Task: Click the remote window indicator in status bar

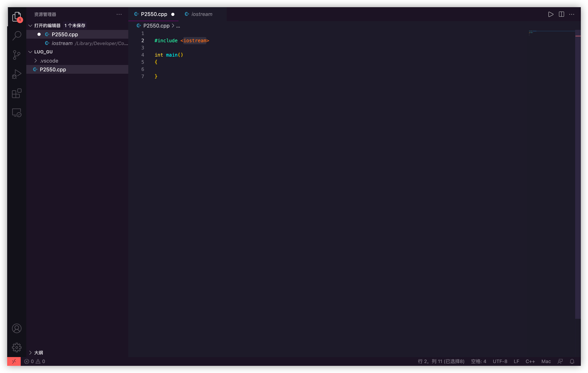Action: coord(14,361)
